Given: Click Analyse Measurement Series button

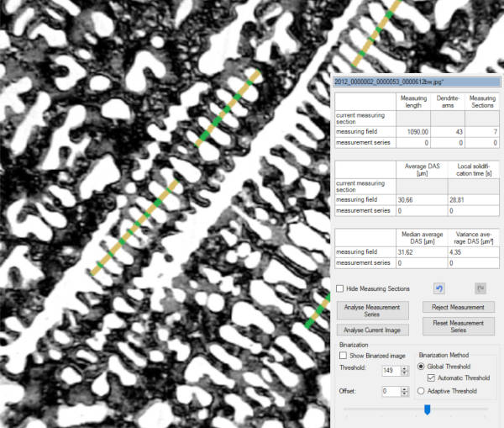Looking at the screenshot, I should coord(372,310).
